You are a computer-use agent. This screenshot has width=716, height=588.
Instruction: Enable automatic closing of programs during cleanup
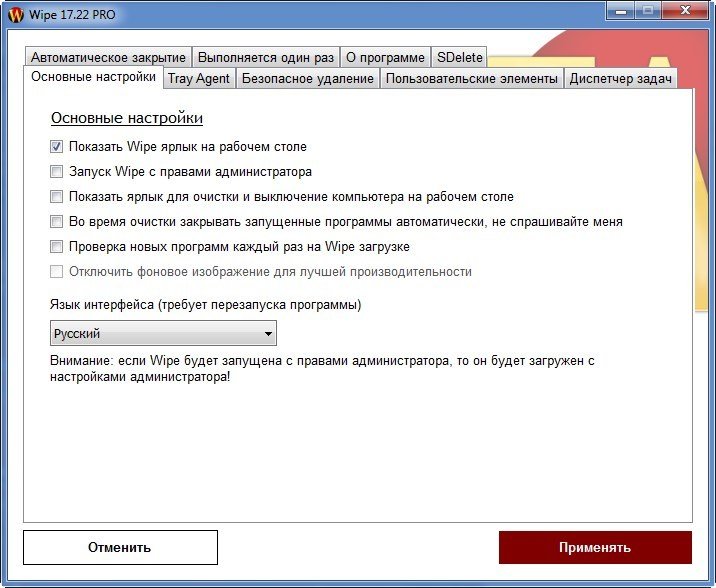56,221
